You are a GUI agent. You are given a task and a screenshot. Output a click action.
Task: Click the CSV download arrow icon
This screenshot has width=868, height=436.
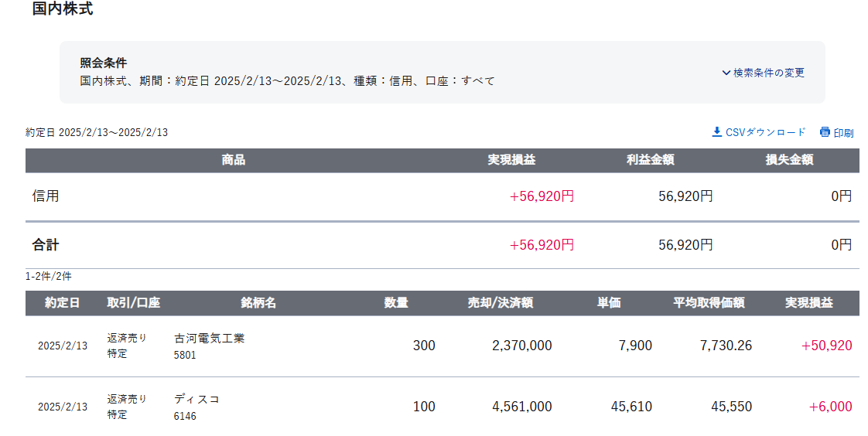[716, 132]
